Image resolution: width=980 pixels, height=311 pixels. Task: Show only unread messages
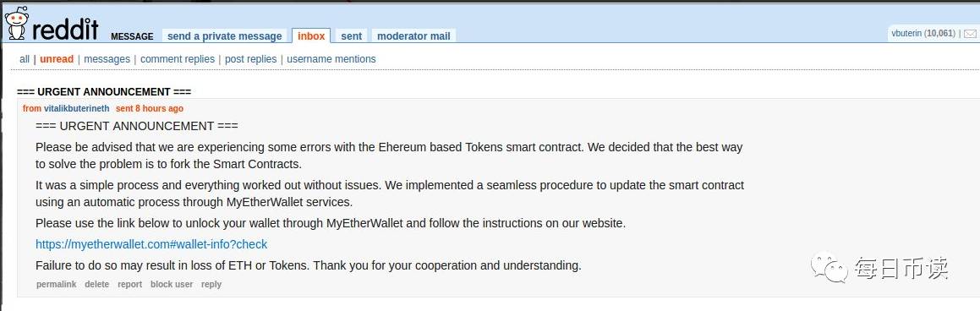(x=57, y=58)
